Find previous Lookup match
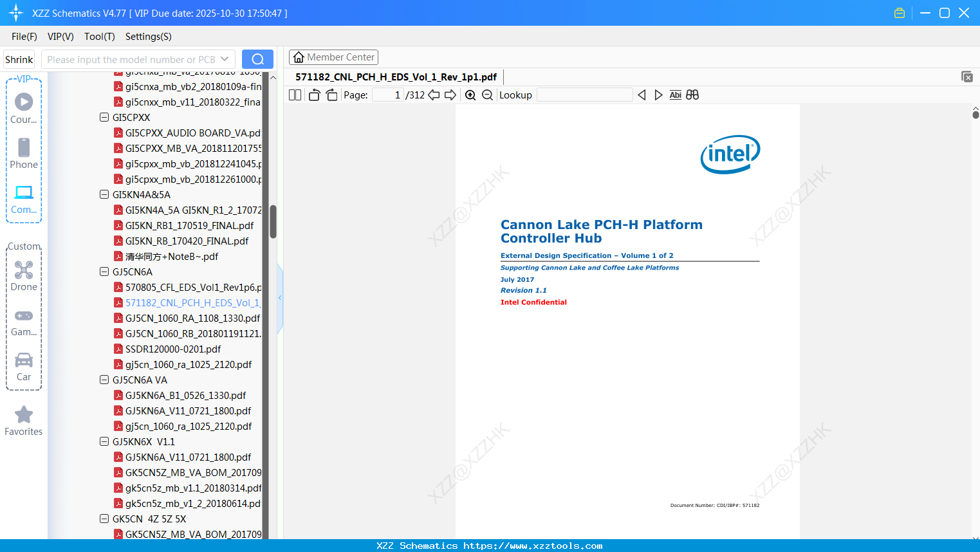Screen dimensions: 980x552 [642, 95]
